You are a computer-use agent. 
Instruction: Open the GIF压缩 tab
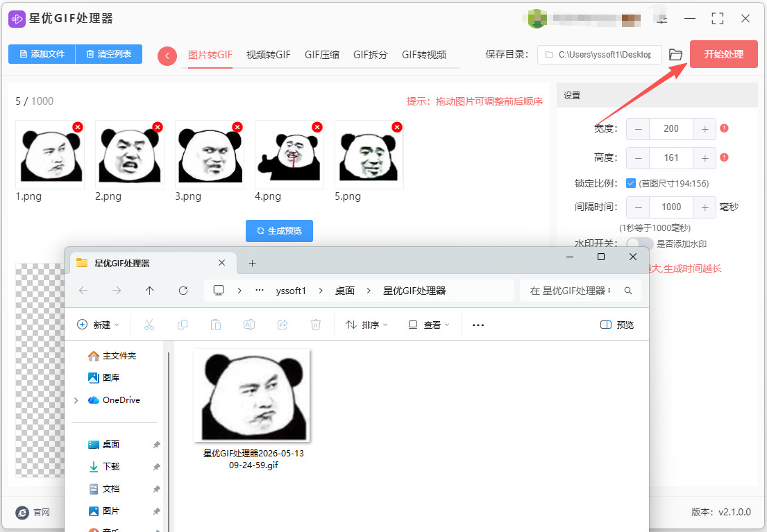tap(322, 55)
